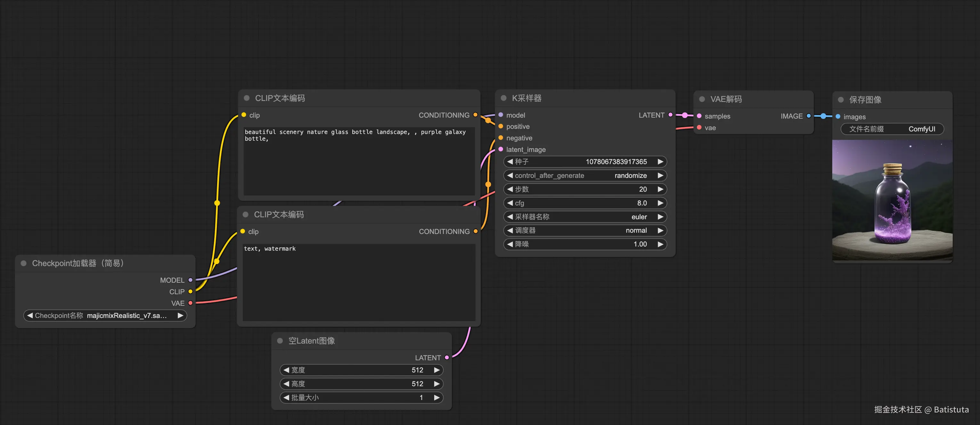Click left arrow of 降噪 denoise field
The width and height of the screenshot is (980, 425).
tap(510, 244)
